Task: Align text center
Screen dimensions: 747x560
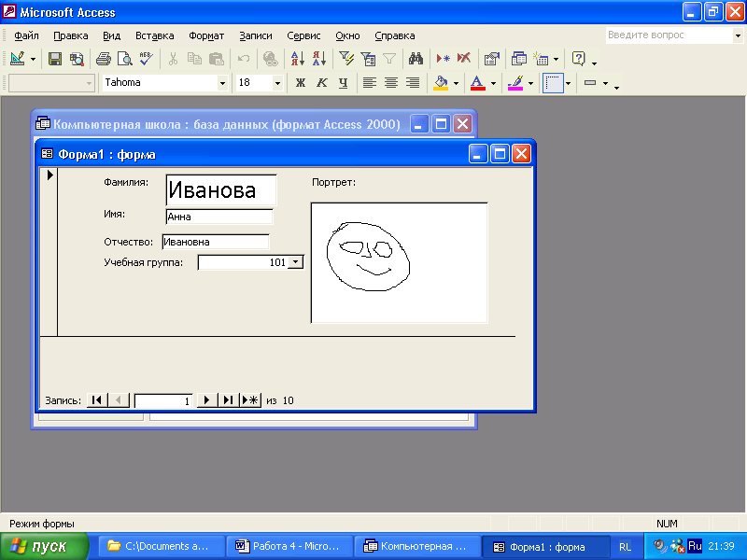Action: pyautogui.click(x=391, y=83)
